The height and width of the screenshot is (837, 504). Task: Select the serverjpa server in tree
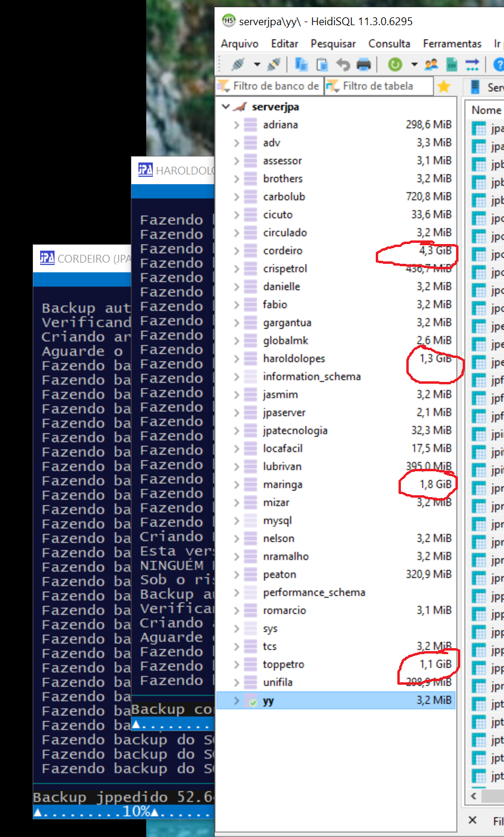pos(276,107)
